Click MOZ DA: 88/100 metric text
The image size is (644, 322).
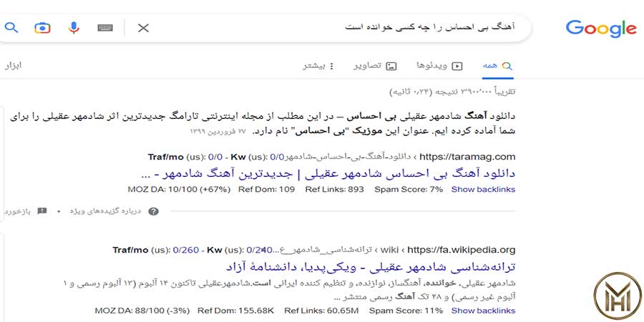pyautogui.click(x=142, y=311)
